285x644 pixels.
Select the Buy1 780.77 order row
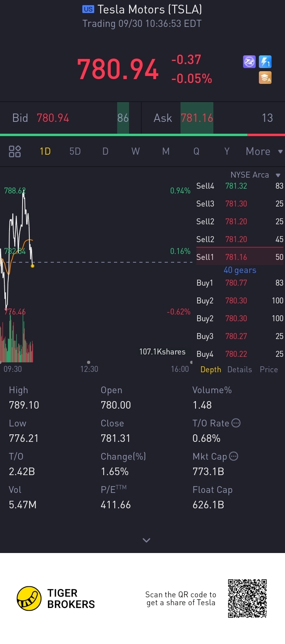[240, 283]
